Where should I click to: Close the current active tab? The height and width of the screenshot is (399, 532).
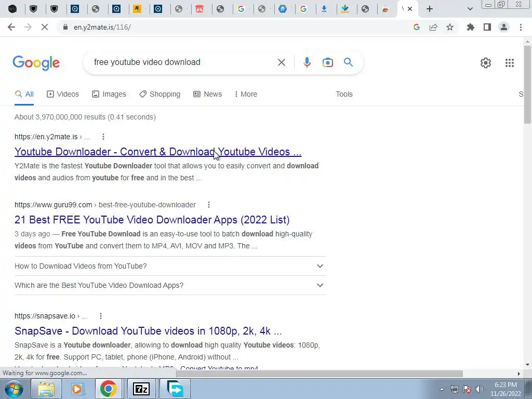pos(410,9)
